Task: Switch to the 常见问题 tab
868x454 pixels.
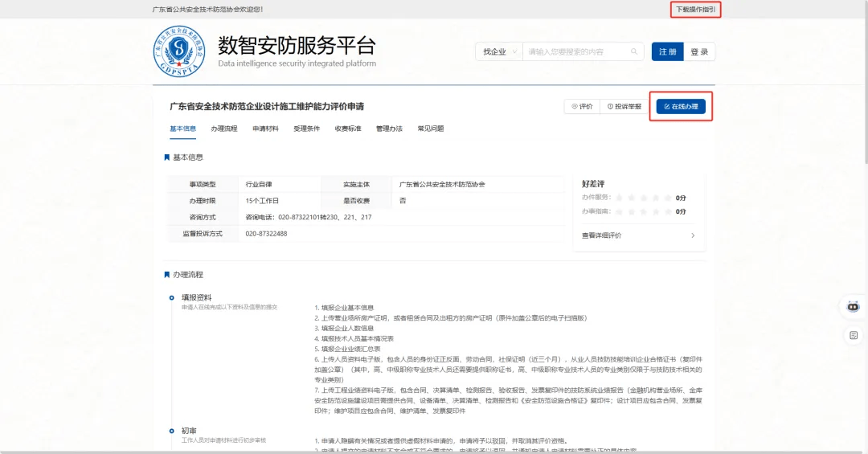Action: (x=431, y=129)
